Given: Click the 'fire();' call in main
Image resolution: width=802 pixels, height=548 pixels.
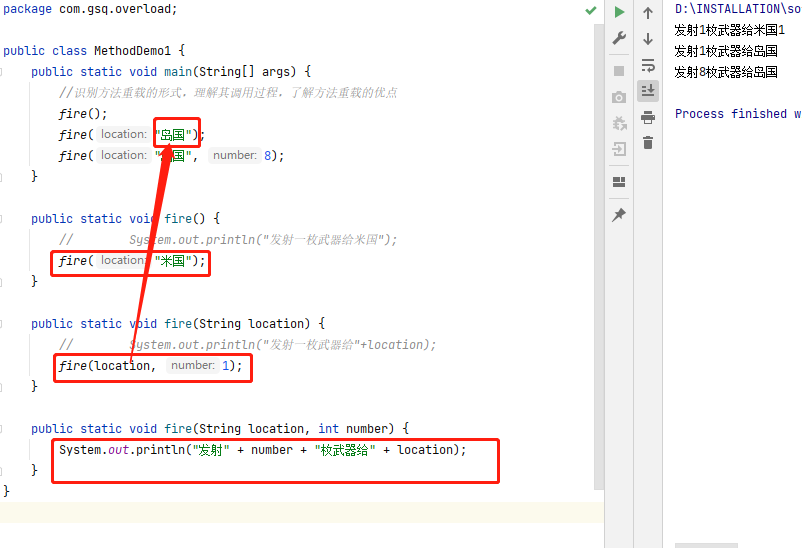Looking at the screenshot, I should pyautogui.click(x=83, y=114).
